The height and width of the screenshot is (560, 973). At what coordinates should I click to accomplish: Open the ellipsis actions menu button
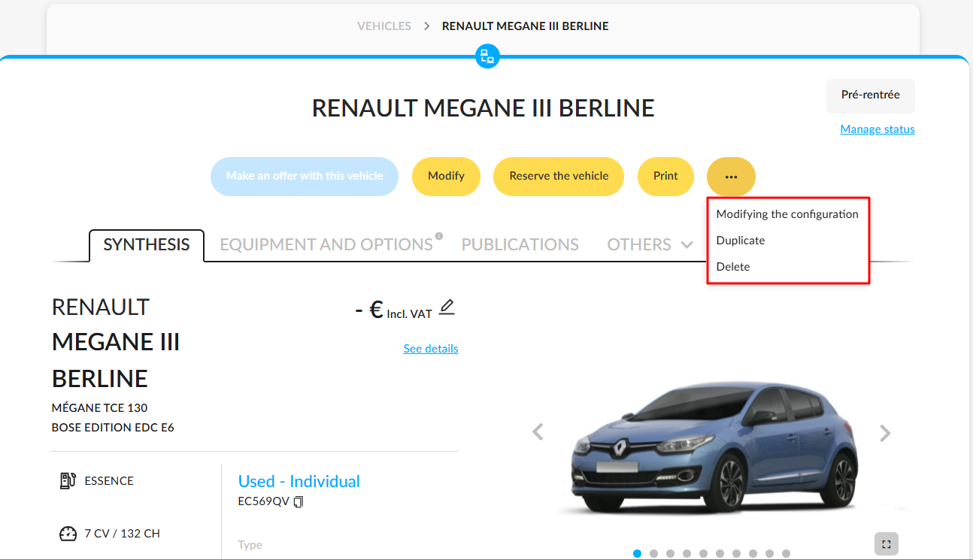(x=731, y=176)
